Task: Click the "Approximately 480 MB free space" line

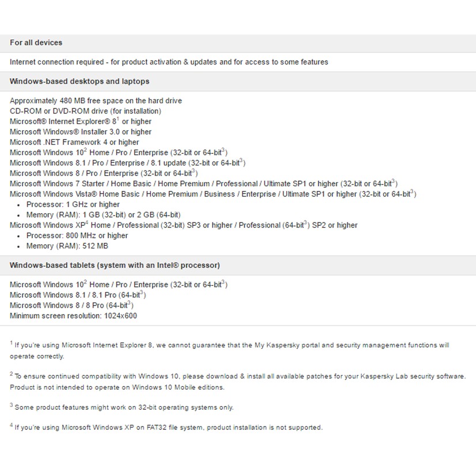Action: pos(96,101)
